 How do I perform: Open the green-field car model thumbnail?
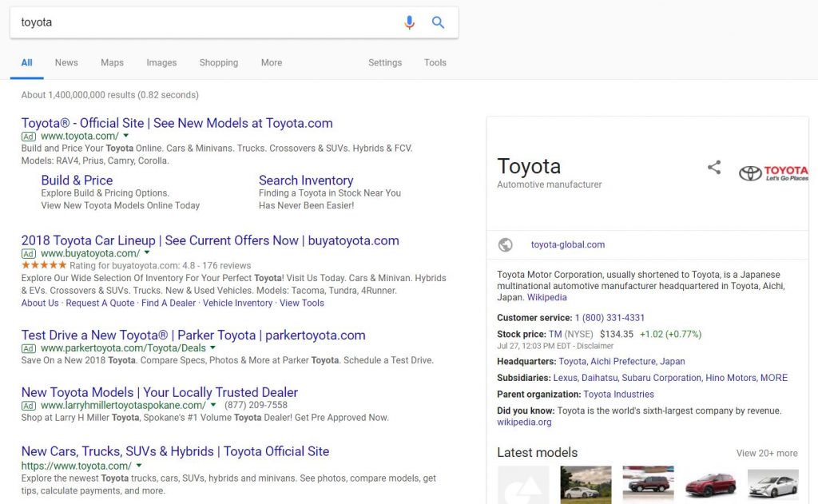tap(586, 485)
